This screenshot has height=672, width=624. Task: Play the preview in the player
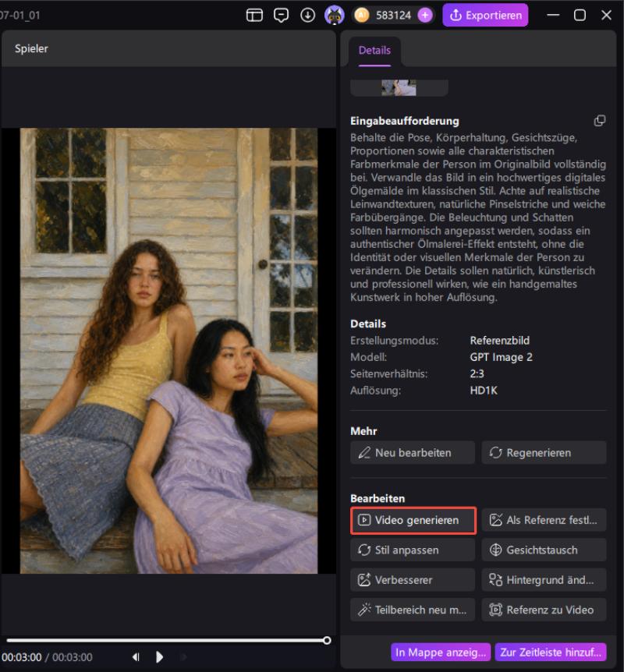coord(159,656)
